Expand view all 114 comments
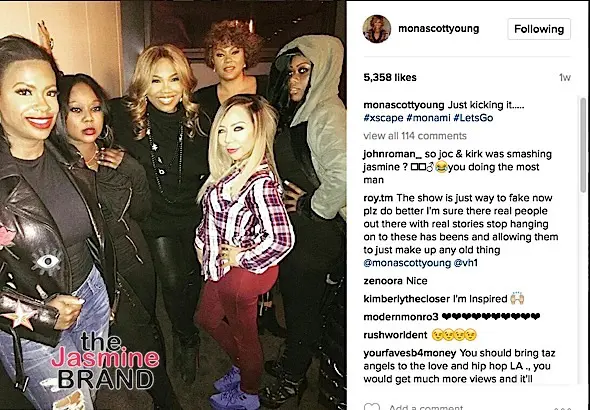 [415, 136]
